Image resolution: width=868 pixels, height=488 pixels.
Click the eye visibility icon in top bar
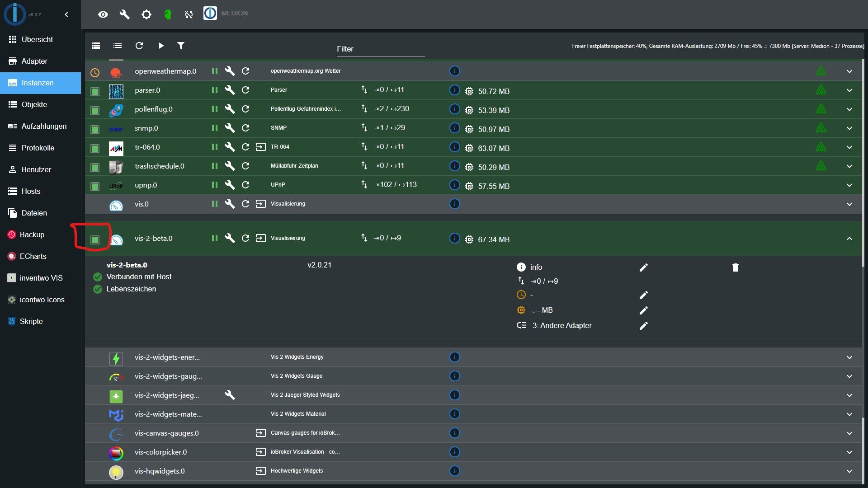(x=103, y=14)
